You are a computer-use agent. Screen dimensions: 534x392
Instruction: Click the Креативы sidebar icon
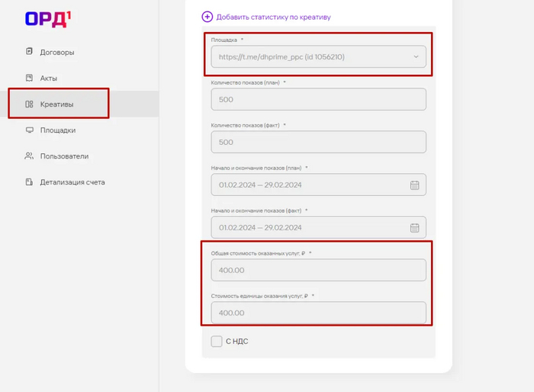[x=29, y=104]
